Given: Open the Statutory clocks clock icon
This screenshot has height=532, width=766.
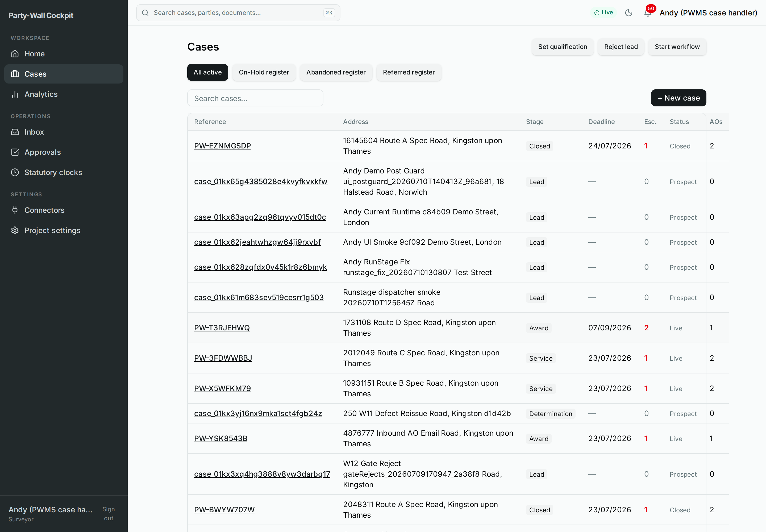Looking at the screenshot, I should tap(15, 172).
